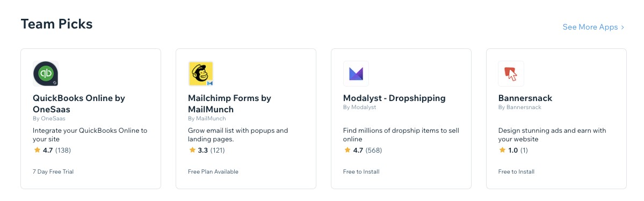Open QuickBooks Online by OneSaas title
This screenshot has height=201, width=644.
79,104
